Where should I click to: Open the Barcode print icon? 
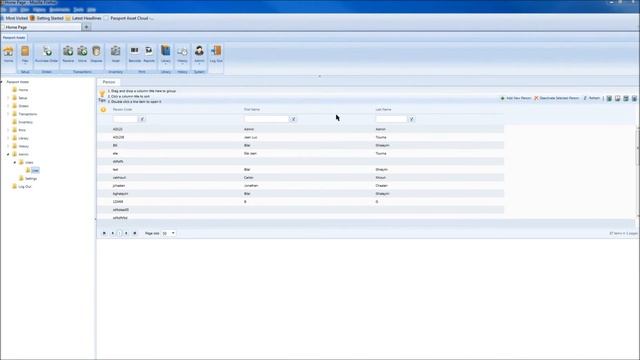click(135, 54)
